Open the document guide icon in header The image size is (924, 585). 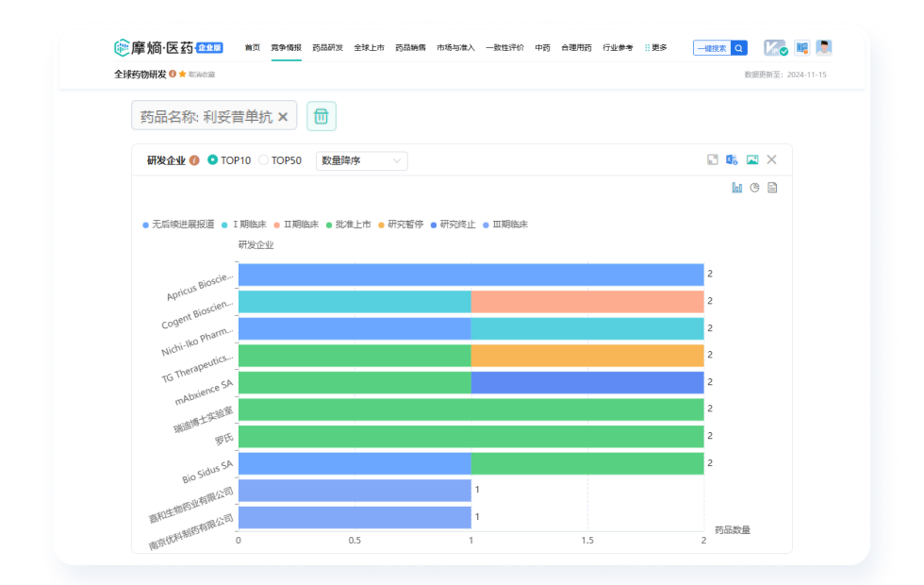tap(802, 48)
